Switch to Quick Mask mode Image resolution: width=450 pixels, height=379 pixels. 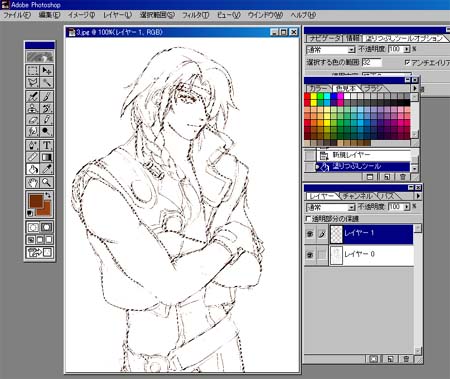coord(46,228)
